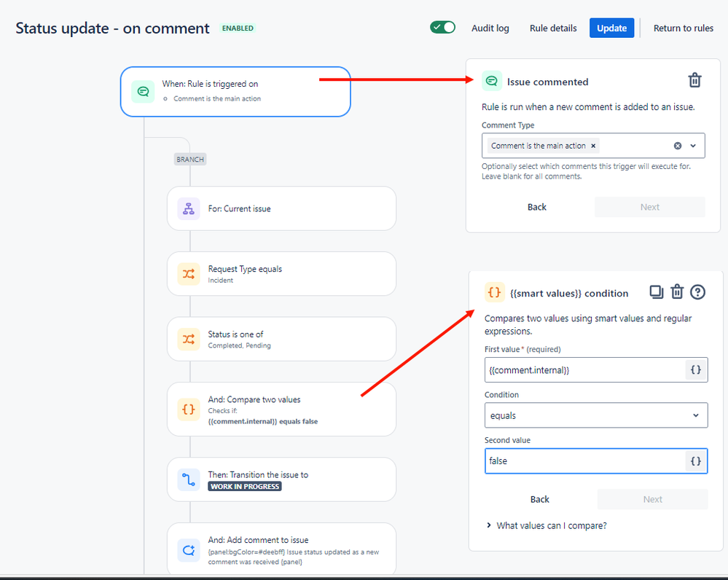This screenshot has height=580, width=728.
Task: Click the Issue commented panel icon
Action: coord(492,82)
